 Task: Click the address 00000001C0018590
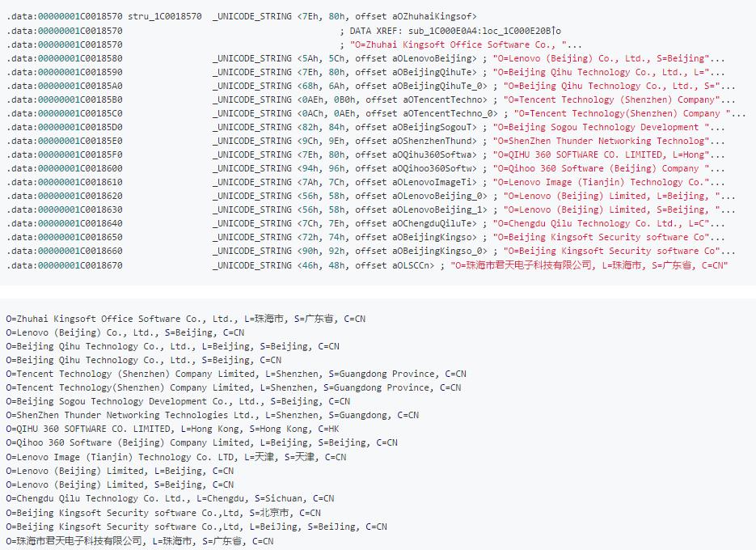point(80,72)
